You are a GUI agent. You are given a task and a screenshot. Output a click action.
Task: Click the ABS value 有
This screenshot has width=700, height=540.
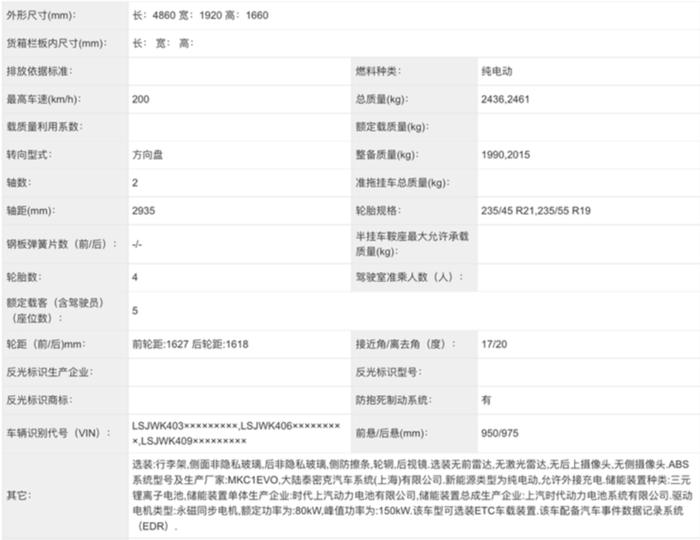coord(486,400)
